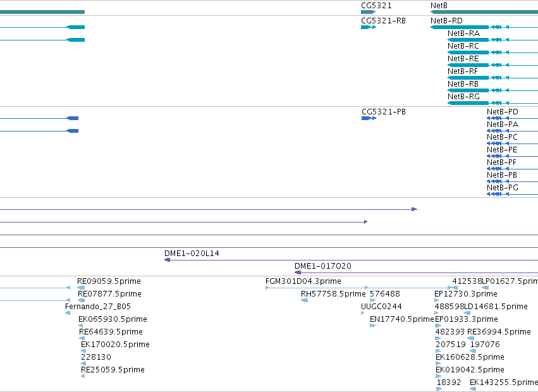538x392 pixels.
Task: Select the 412538 feature label
Action: click(467, 281)
